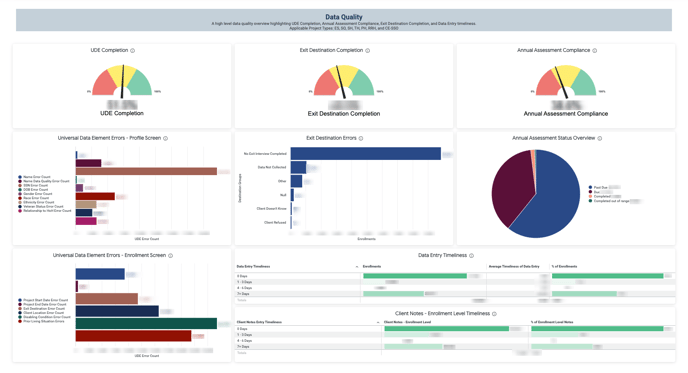The width and height of the screenshot is (688, 373).
Task: Click the red Prior Living Situation bar
Action: [133, 336]
